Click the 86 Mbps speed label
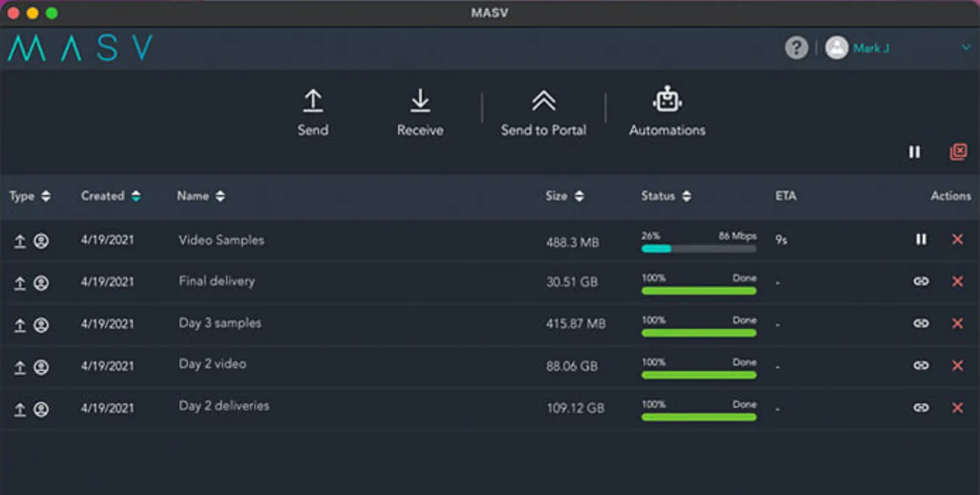980x495 pixels. click(738, 236)
